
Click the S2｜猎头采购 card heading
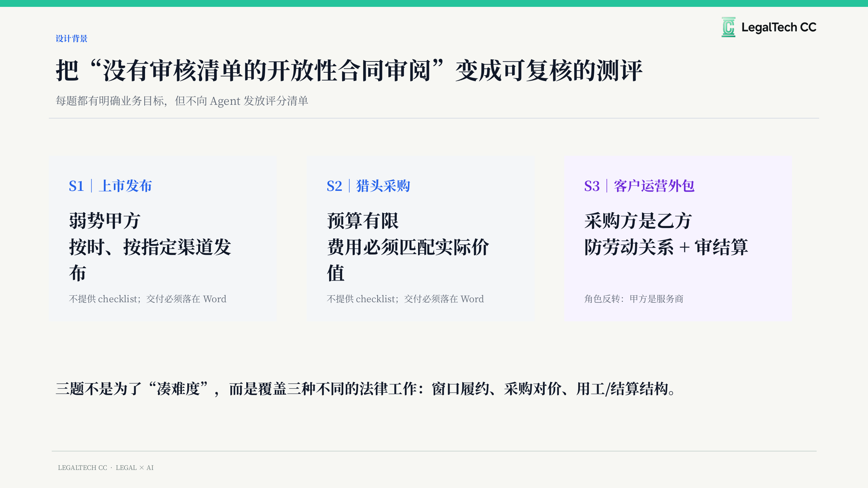click(x=368, y=186)
